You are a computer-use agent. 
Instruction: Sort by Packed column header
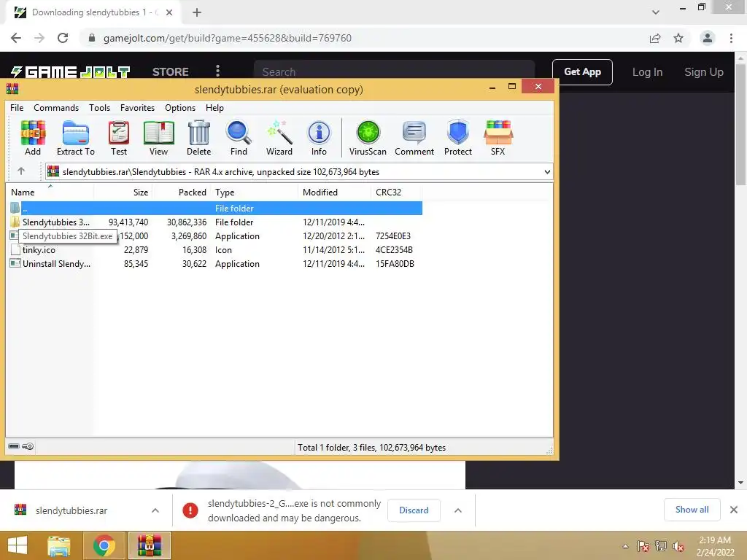pyautogui.click(x=182, y=192)
